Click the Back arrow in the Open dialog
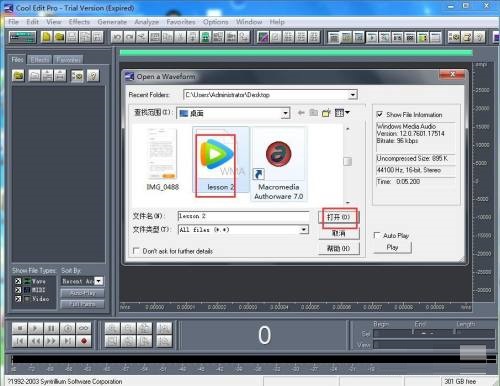The height and width of the screenshot is (386, 500). [301, 113]
